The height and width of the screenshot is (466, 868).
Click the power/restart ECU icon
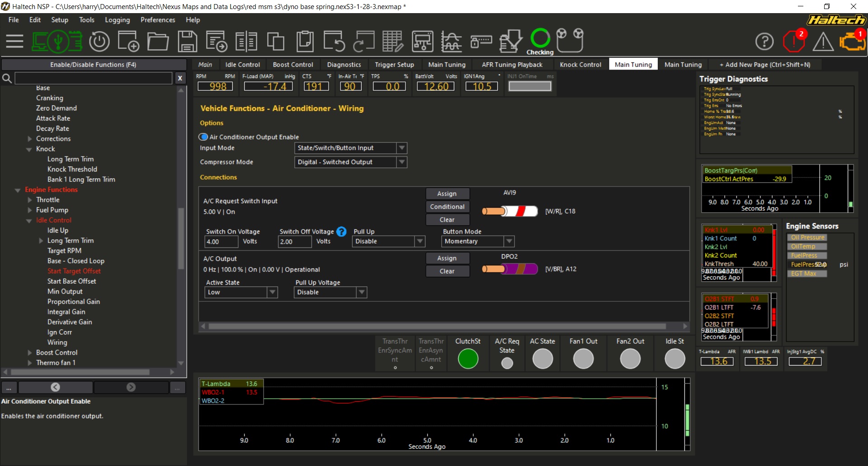coord(99,41)
